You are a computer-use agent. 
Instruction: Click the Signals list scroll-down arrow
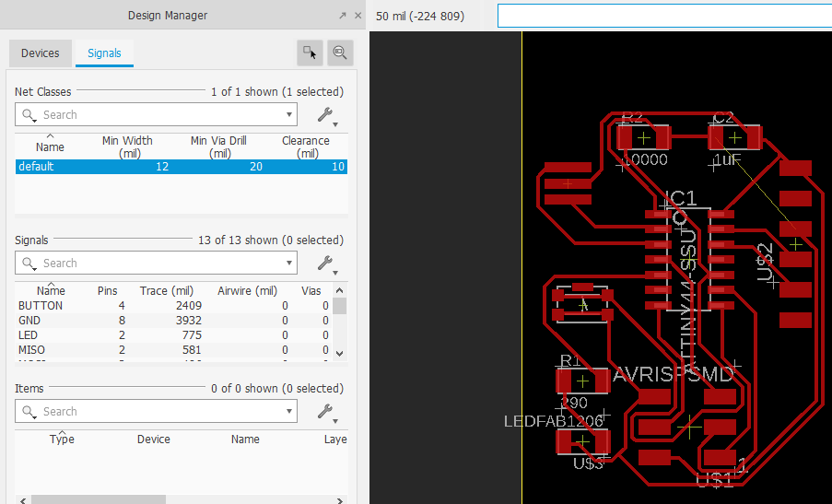[x=340, y=353]
